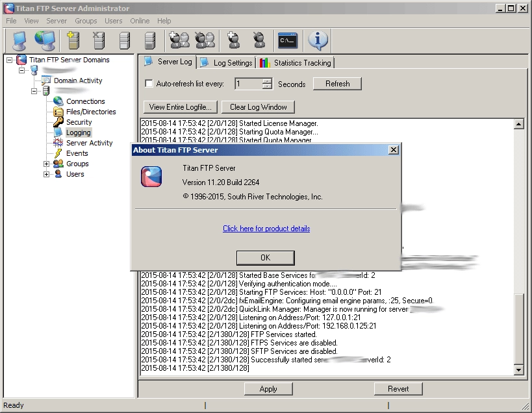
Task: Follow the product details link
Action: 266,229
